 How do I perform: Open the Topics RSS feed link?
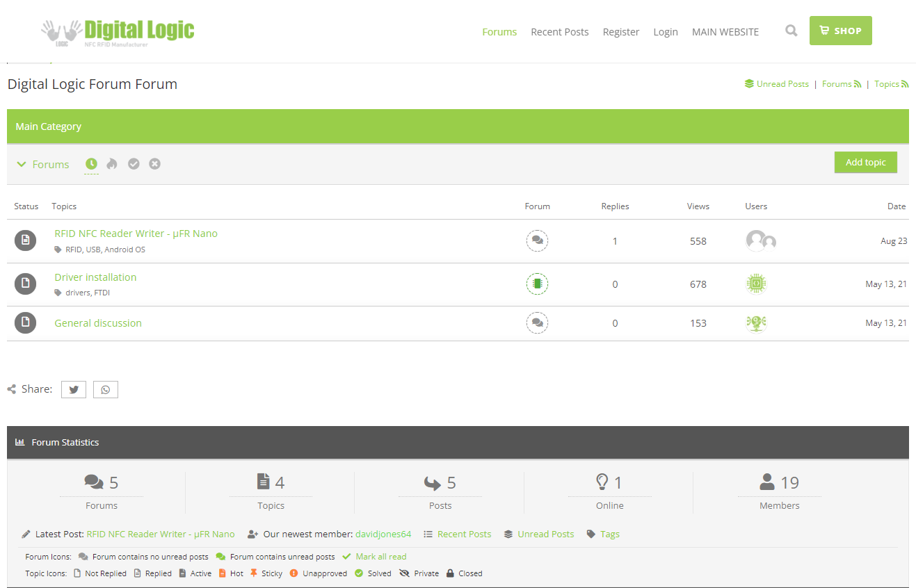(x=891, y=84)
